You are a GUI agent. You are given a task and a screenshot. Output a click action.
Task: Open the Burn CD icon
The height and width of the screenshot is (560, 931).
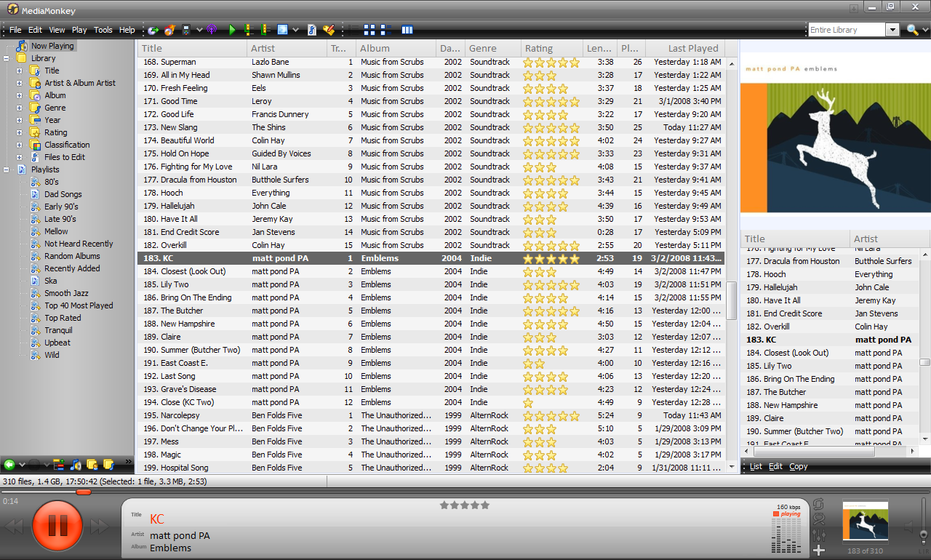tap(168, 30)
